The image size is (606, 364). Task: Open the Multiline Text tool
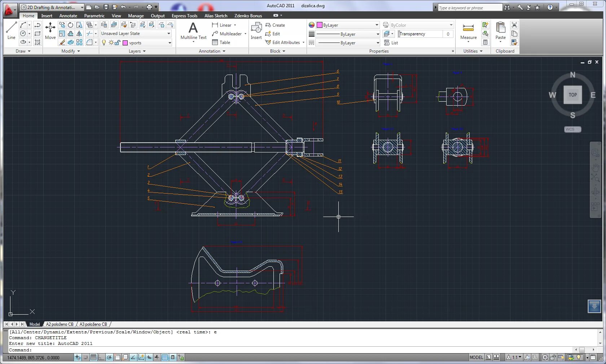point(193,32)
